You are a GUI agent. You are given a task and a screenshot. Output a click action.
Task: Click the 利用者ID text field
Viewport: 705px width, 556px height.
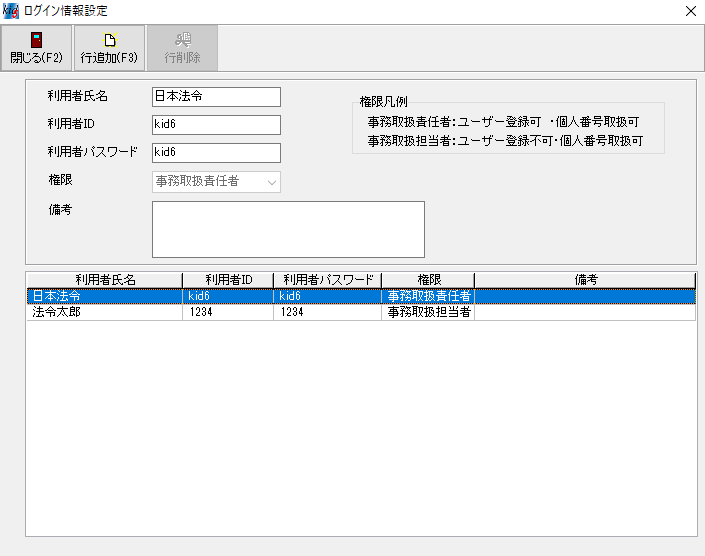point(216,125)
